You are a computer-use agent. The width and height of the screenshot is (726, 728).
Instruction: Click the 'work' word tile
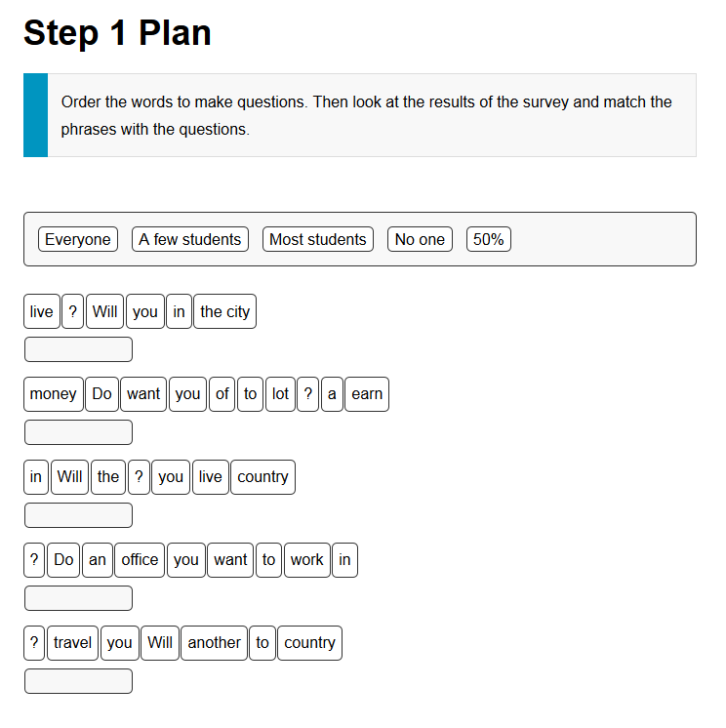[306, 560]
